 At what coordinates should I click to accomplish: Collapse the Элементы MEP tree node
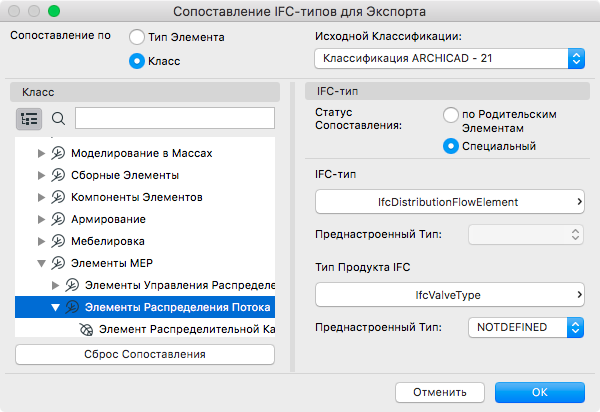[42, 263]
